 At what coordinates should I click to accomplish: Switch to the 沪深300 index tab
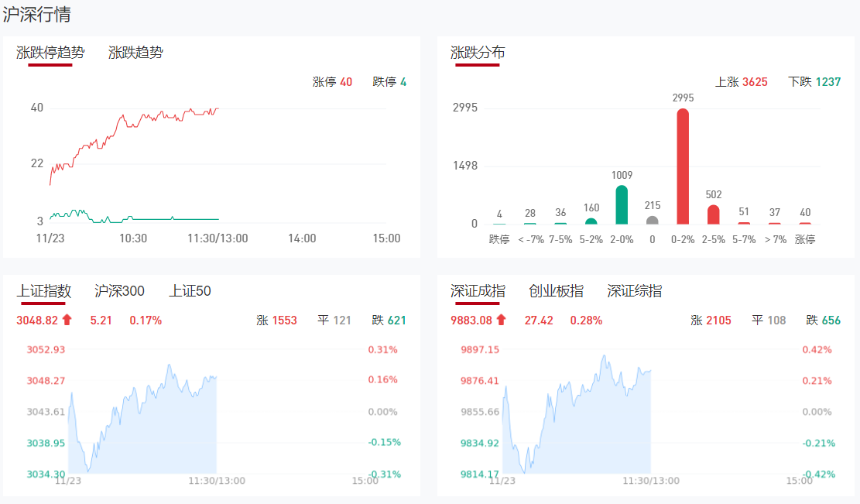tap(119, 291)
